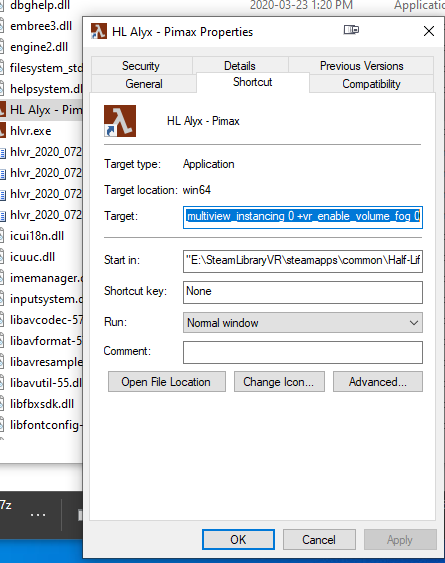The width and height of the screenshot is (445, 563).
Task: Click the display icon in title bar
Action: pyautogui.click(x=351, y=30)
